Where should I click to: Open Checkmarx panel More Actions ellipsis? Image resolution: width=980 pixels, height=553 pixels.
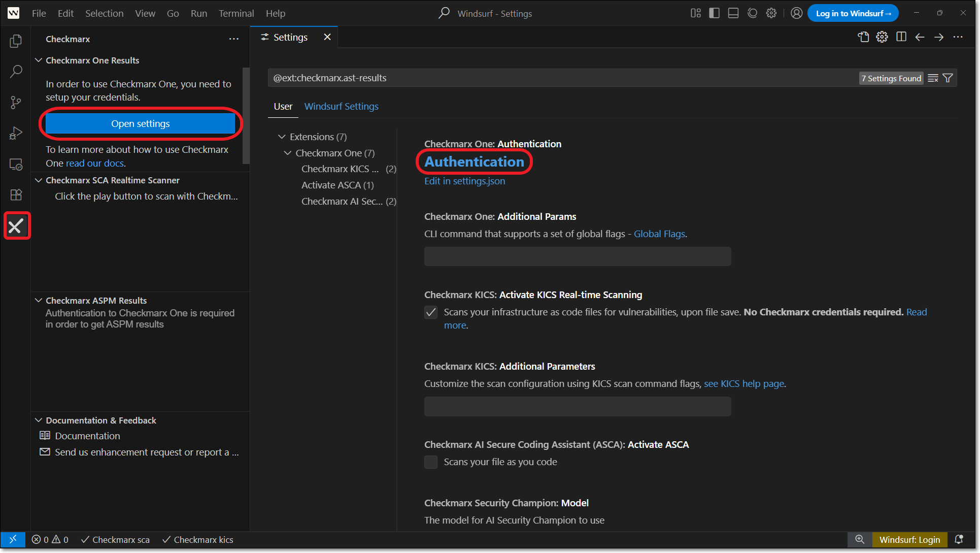click(x=234, y=39)
